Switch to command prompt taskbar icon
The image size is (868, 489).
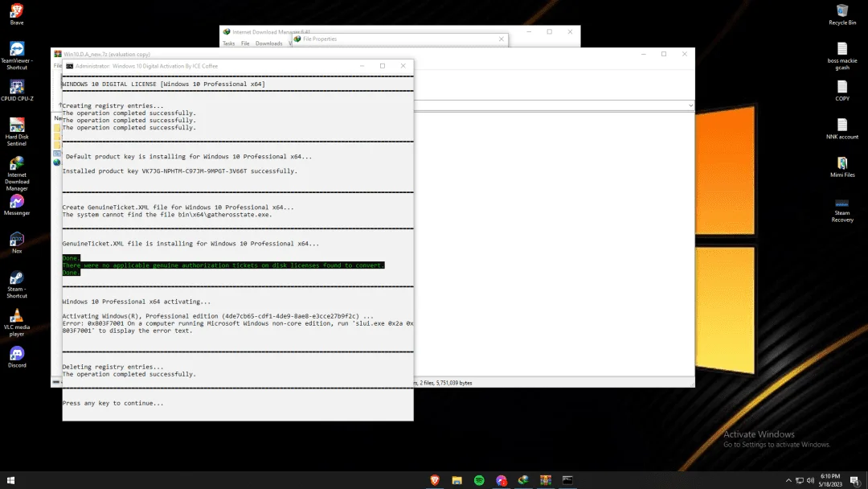(x=567, y=480)
